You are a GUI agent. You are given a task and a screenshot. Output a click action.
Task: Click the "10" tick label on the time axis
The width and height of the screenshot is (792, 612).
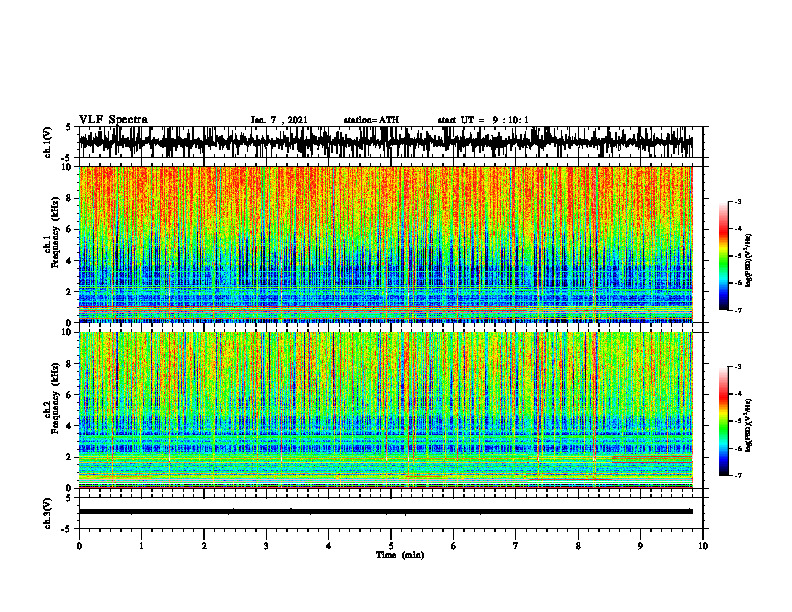point(703,546)
